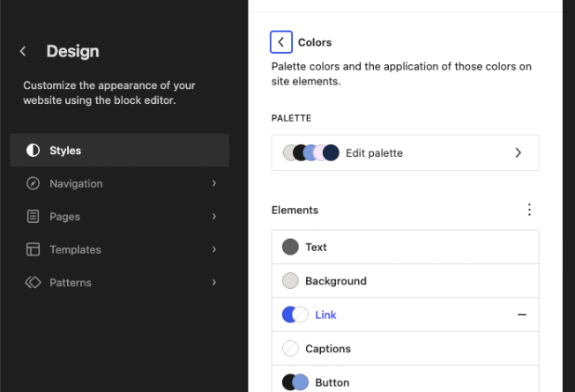Click the Navigation compass icon

(x=34, y=183)
